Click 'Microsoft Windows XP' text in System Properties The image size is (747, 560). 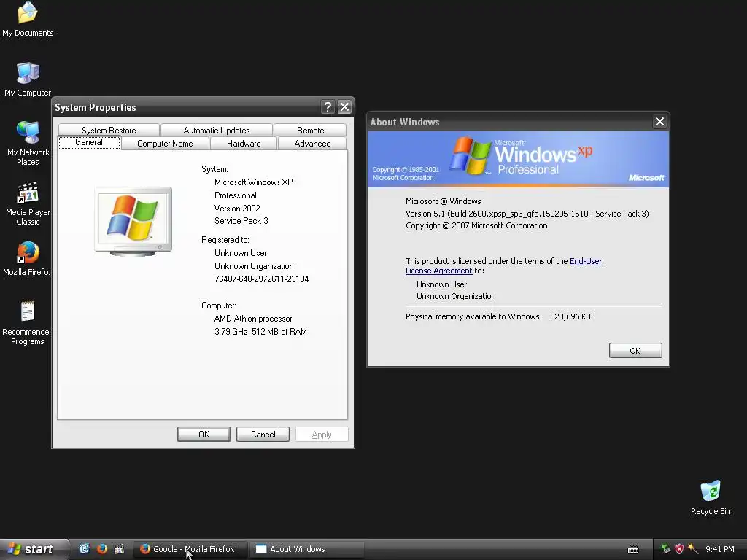[253, 182]
